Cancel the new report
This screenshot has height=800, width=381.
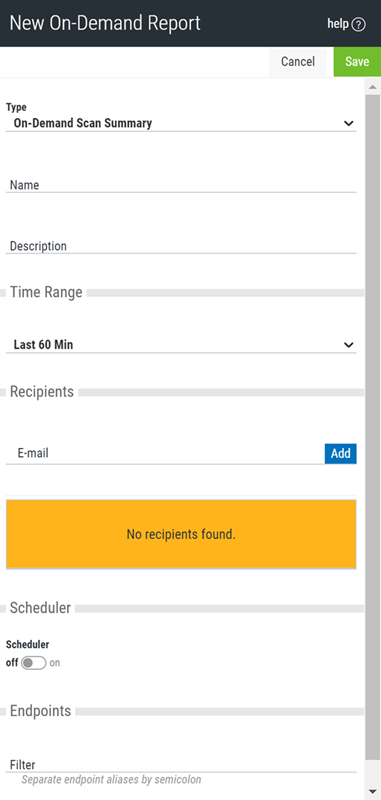pyautogui.click(x=298, y=62)
